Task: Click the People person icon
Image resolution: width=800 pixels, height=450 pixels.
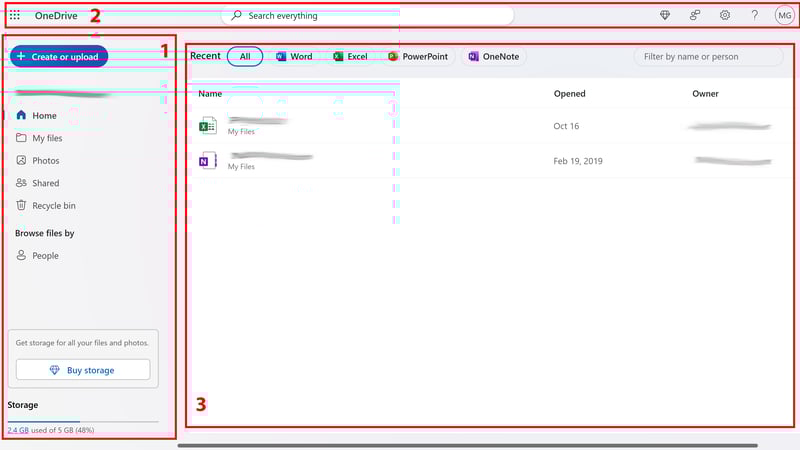Action: point(21,255)
